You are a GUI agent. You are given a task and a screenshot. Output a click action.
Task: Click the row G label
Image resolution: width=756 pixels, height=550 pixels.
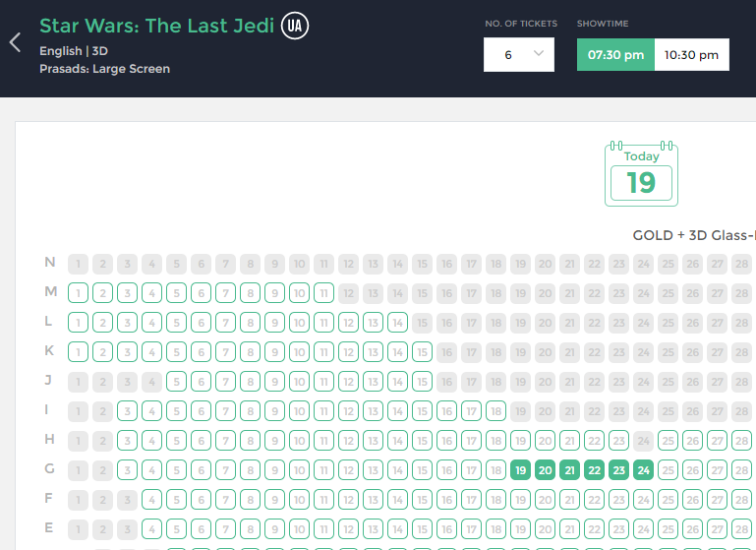(49, 468)
